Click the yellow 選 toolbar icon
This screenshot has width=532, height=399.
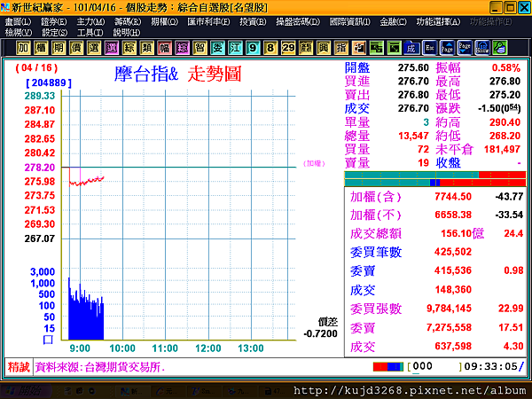click(x=94, y=48)
